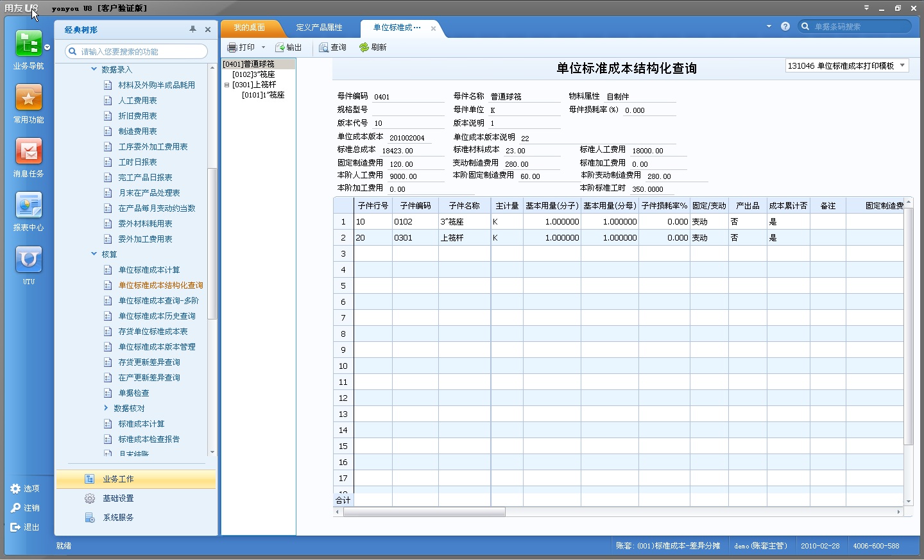Open 完工产品日报表 item
The width and height of the screenshot is (924, 560).
tap(145, 177)
